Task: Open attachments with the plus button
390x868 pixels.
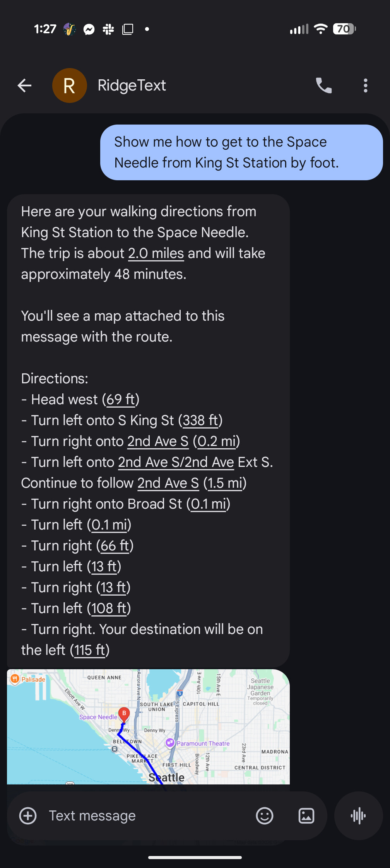Action: (x=27, y=815)
